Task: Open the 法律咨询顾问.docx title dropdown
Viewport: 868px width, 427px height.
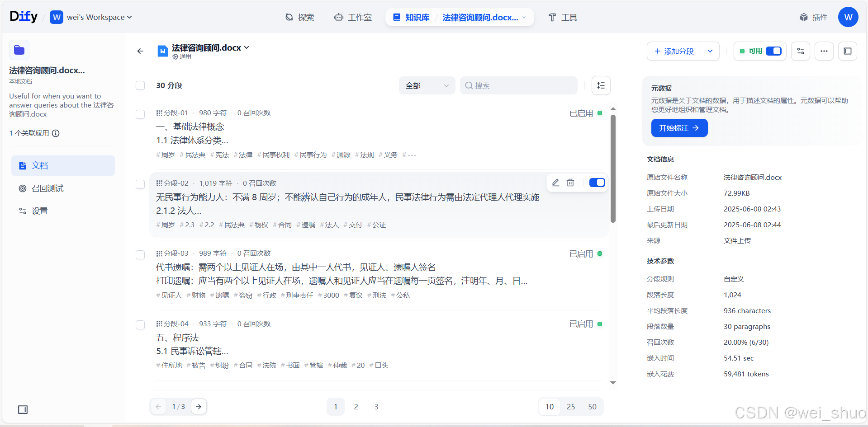Action: (247, 47)
